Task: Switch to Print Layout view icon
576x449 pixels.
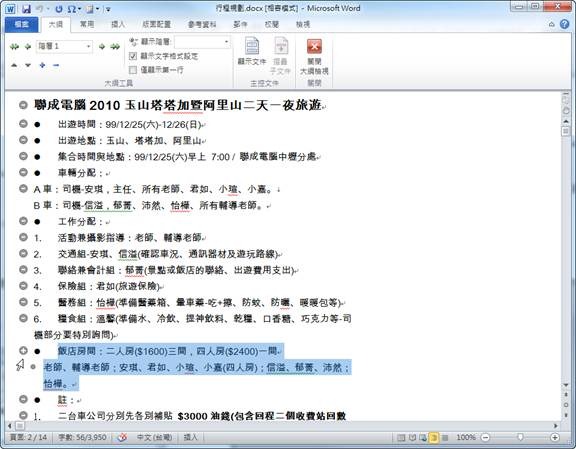Action: (401, 437)
